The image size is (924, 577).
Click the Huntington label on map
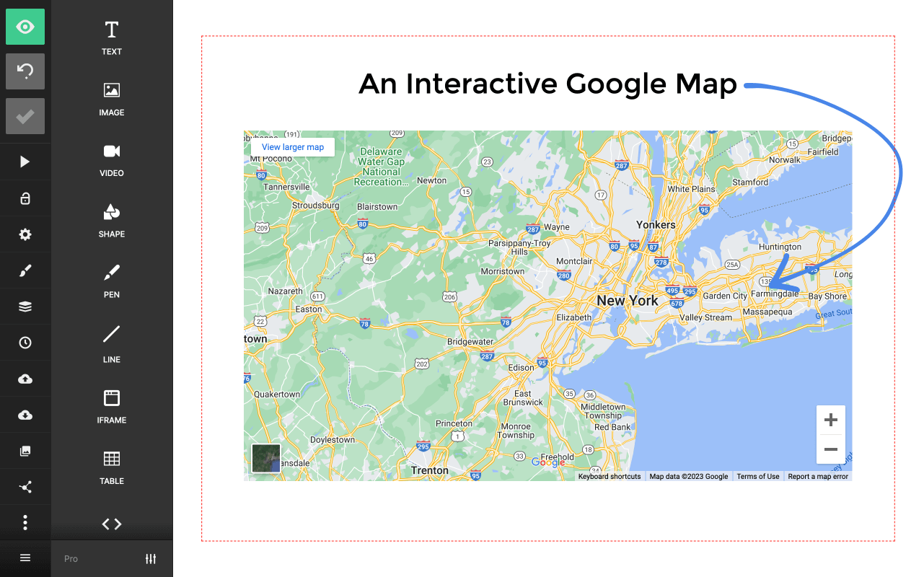tap(780, 247)
